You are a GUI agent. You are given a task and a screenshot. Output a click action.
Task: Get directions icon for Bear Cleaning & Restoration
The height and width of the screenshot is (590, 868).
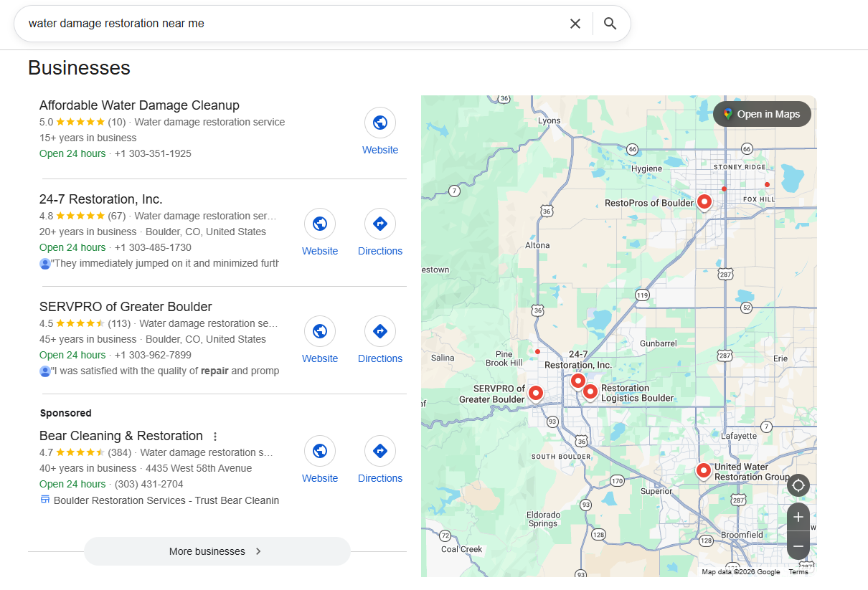(380, 451)
